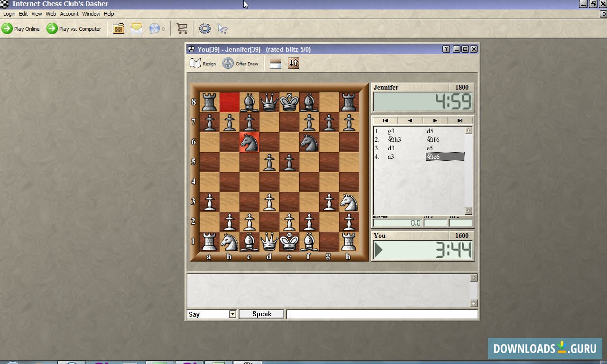Open the Edit menu
The image size is (607, 364).
coord(23,14)
